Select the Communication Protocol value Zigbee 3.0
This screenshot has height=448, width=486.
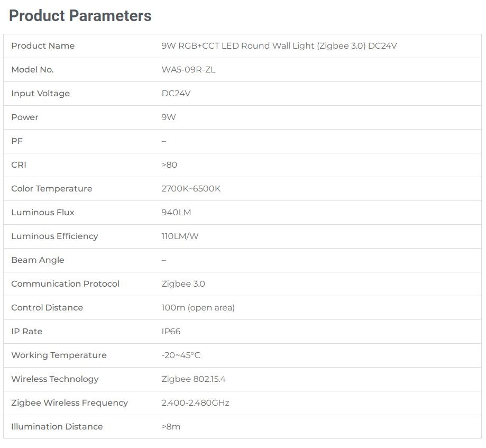(183, 284)
